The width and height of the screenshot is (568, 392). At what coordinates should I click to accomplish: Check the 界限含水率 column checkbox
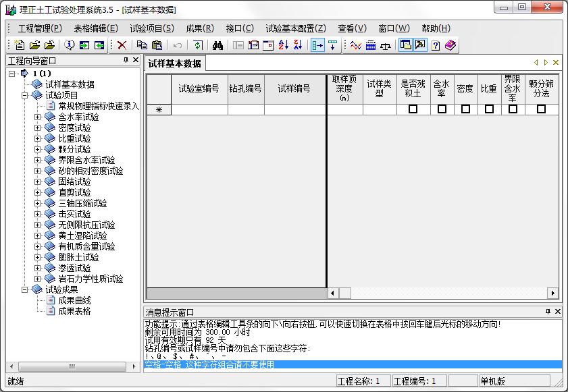[x=513, y=109]
